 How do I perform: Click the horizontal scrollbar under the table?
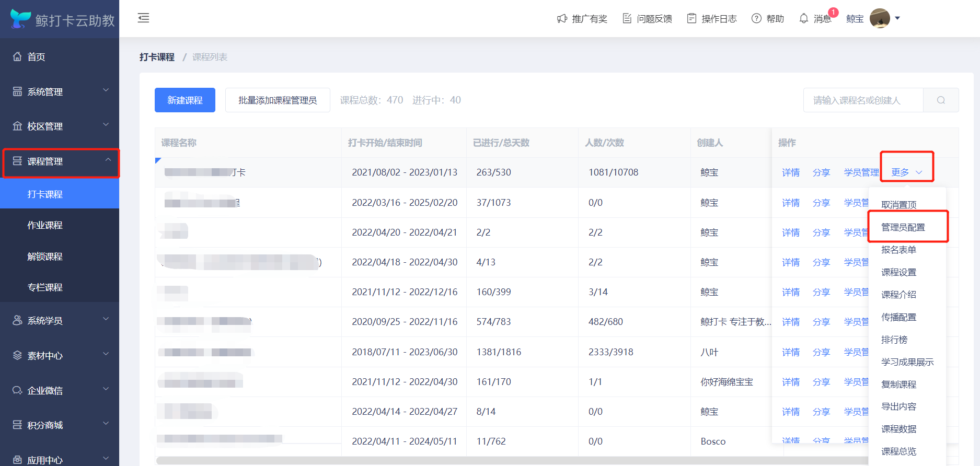[470, 460]
